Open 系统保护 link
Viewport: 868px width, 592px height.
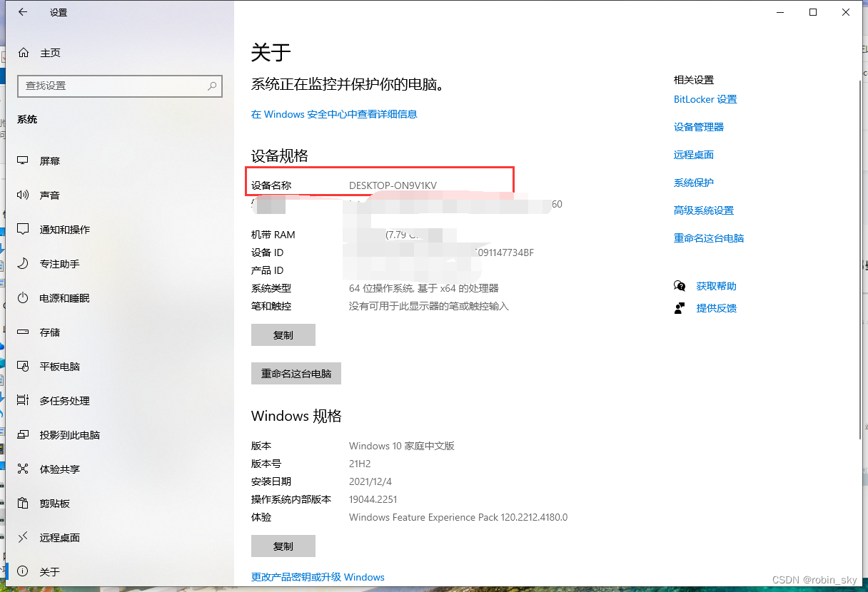(694, 183)
